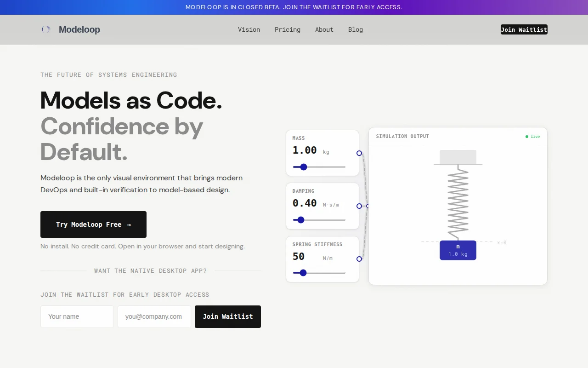Click the header Join Waitlist button
The width and height of the screenshot is (588, 368).
pos(524,29)
